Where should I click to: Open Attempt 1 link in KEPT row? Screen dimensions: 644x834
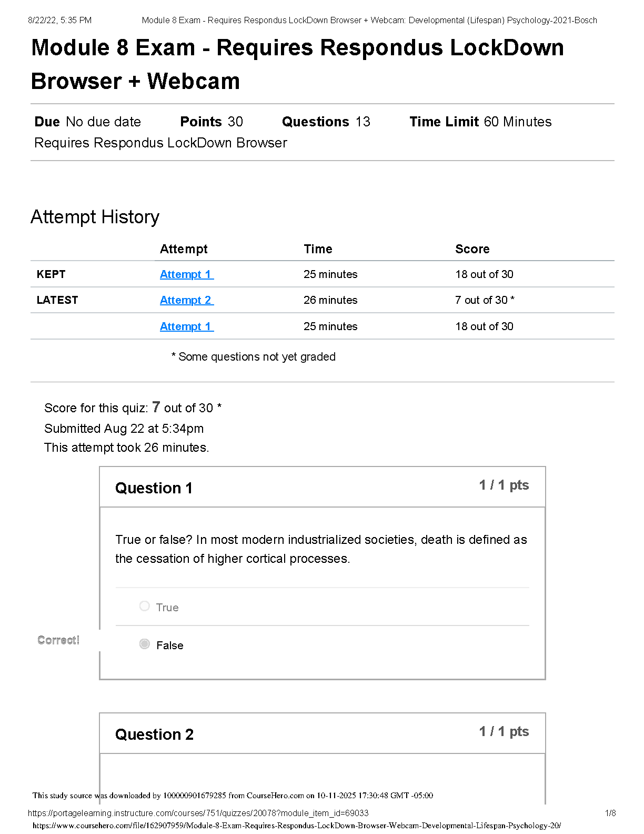pos(186,274)
